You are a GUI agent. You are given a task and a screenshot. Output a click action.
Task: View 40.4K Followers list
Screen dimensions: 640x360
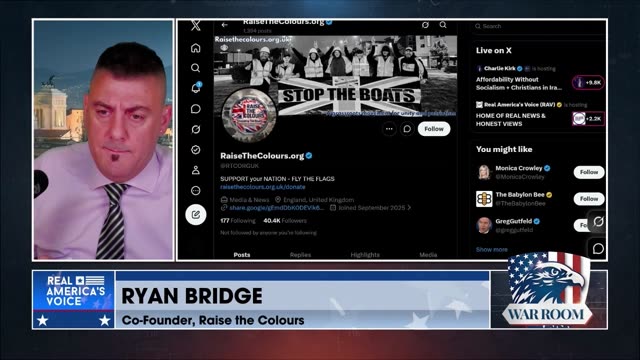285,221
